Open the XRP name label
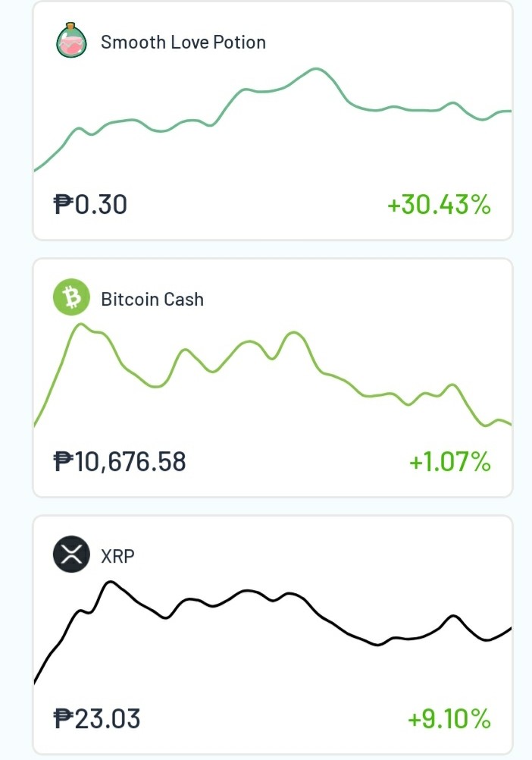Screen dimensions: 532x760 (x=117, y=556)
